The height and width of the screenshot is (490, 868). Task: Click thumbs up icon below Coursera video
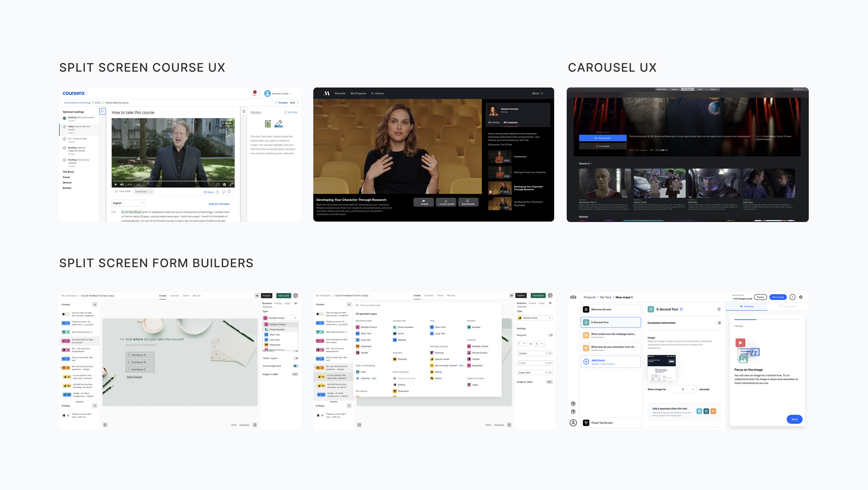[217, 192]
